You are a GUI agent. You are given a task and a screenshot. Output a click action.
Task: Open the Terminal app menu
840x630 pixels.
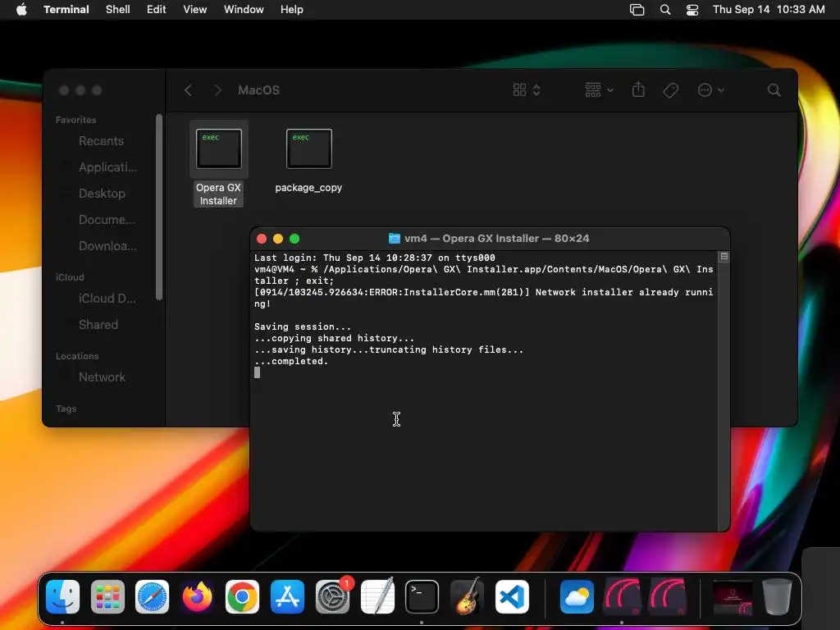point(66,10)
